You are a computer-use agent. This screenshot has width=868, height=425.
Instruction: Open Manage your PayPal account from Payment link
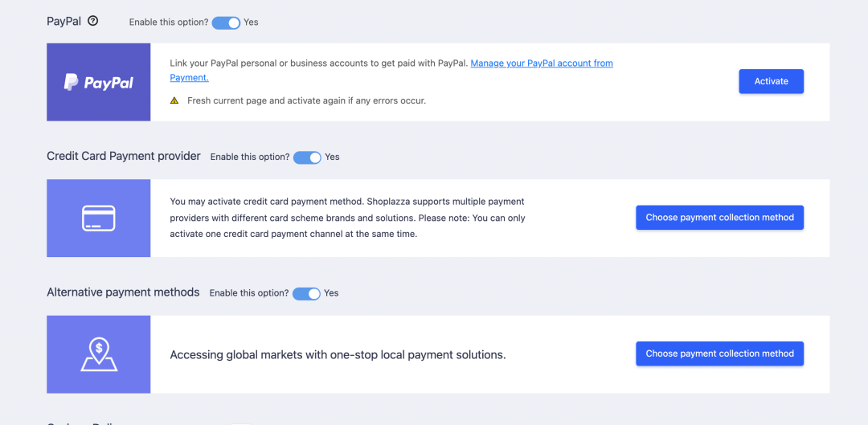391,70
